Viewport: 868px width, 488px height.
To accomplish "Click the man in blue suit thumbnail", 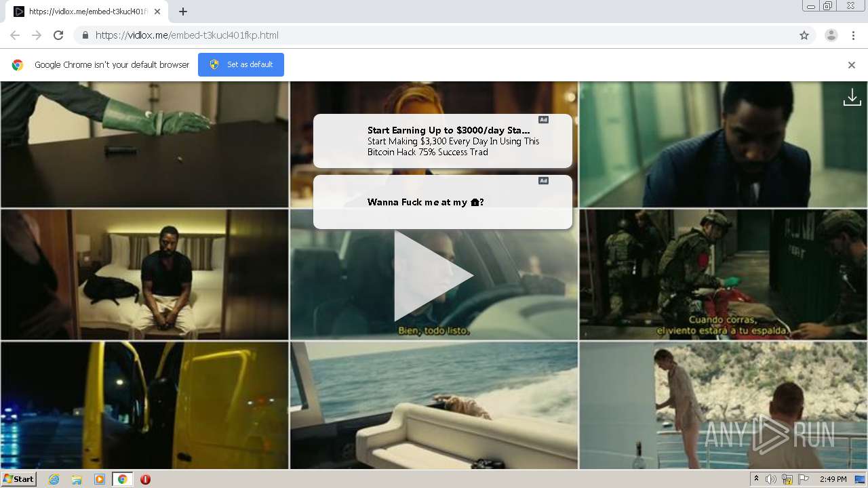I will pyautogui.click(x=723, y=144).
